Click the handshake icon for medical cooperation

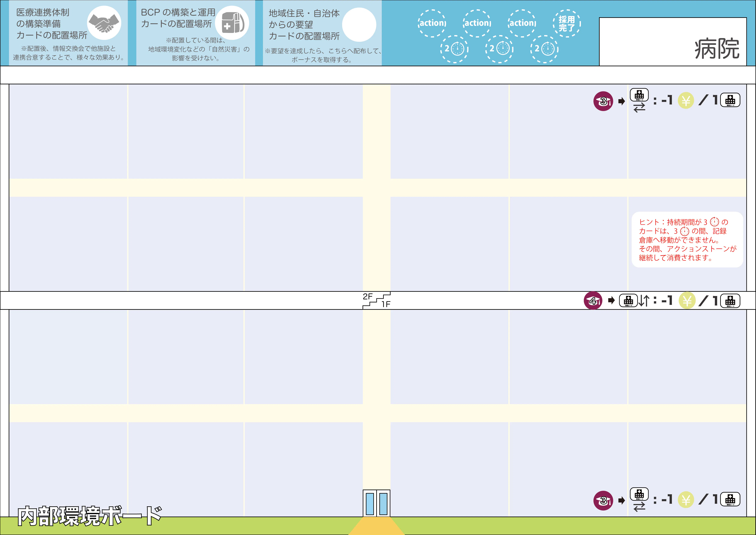[104, 23]
